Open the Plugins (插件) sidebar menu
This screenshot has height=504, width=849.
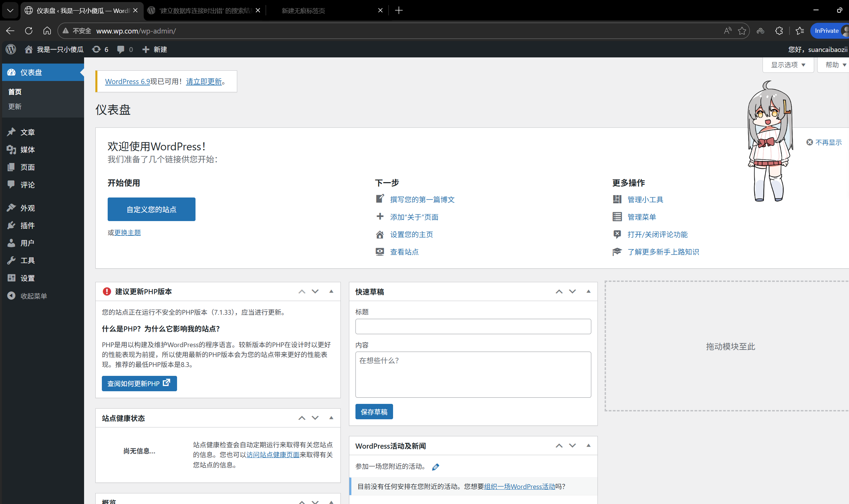click(27, 226)
